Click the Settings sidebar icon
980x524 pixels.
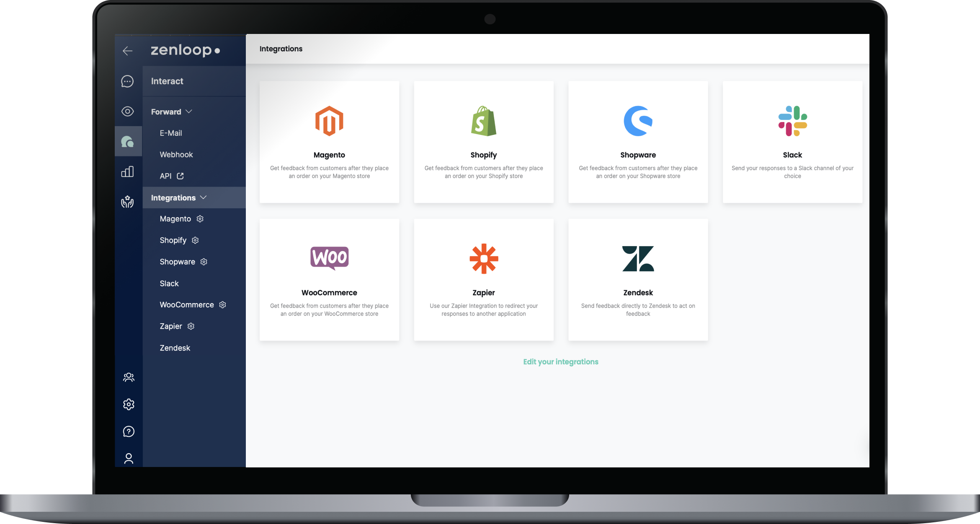[128, 404]
